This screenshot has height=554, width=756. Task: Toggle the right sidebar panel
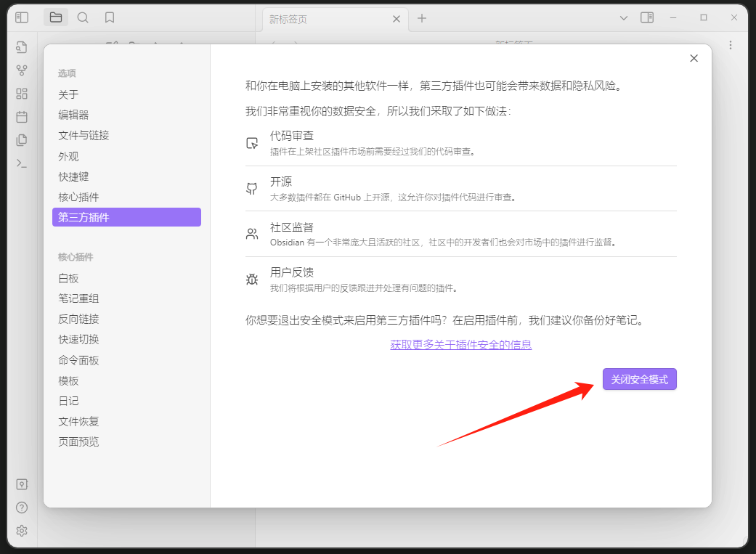pos(646,17)
